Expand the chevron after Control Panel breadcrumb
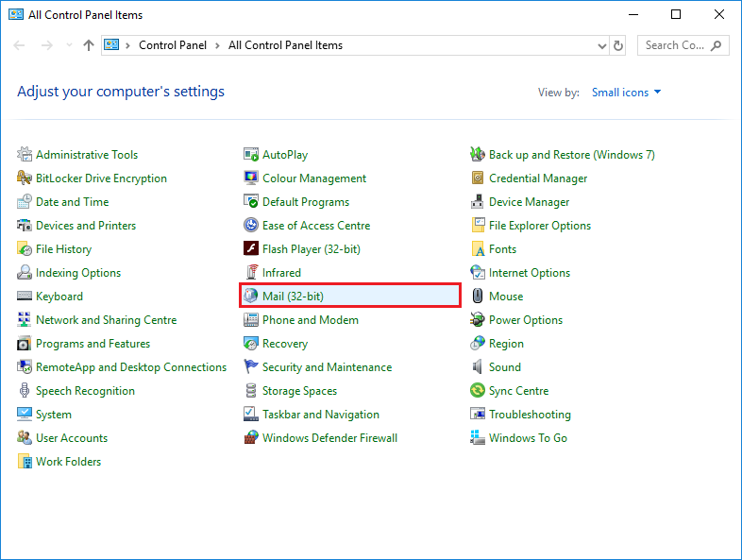The width and height of the screenshot is (742, 560). pyautogui.click(x=217, y=46)
